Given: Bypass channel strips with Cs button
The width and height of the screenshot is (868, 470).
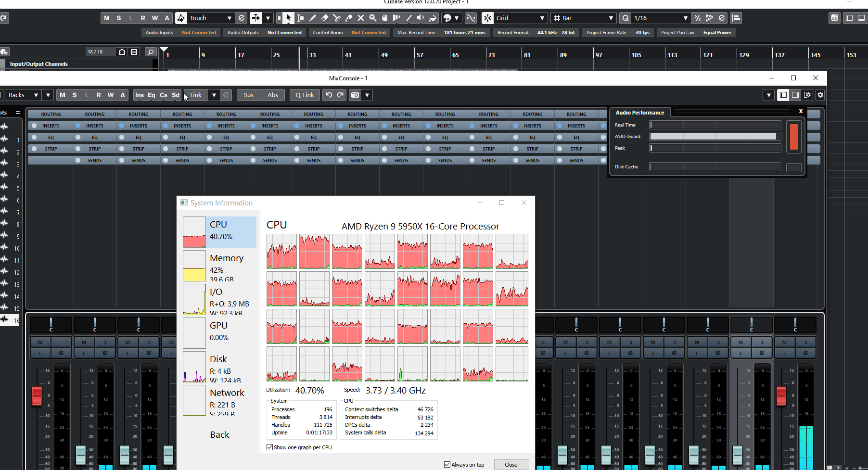Looking at the screenshot, I should pyautogui.click(x=164, y=95).
